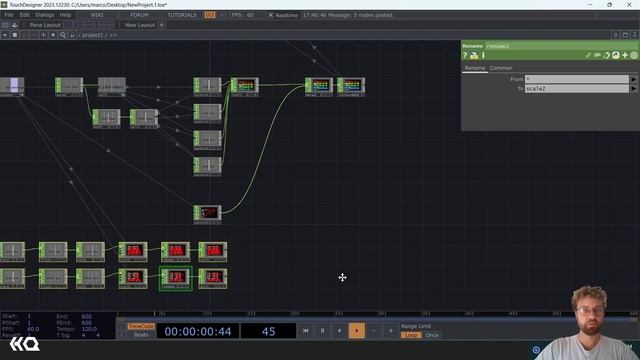Click the To field containing scale2

pos(577,89)
